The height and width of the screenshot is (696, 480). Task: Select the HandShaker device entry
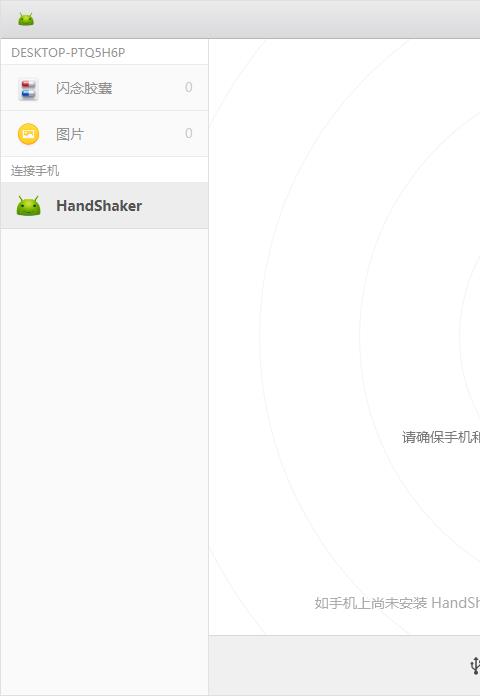coord(104,206)
